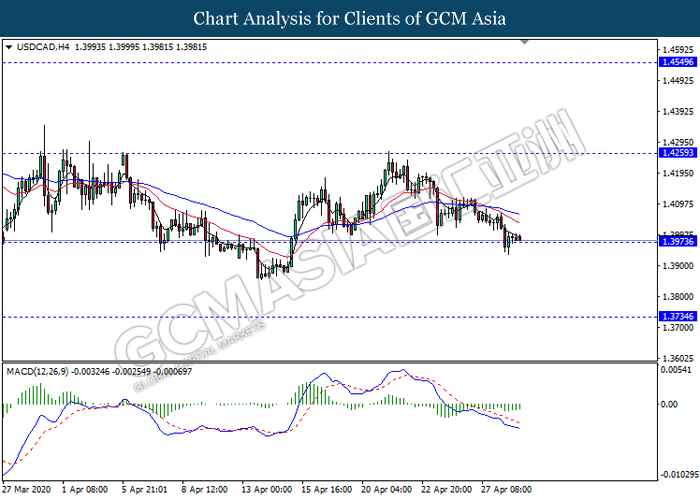Click the 13 Apr 00:00 time label
This screenshot has width=700, height=500.
pyautogui.click(x=267, y=489)
